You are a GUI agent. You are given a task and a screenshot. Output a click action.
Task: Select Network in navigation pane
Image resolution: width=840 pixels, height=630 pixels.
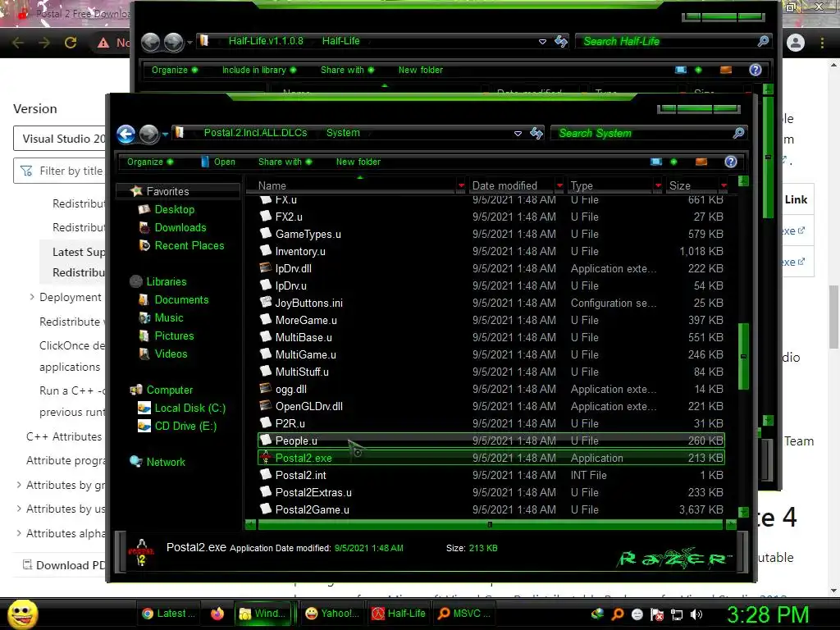click(x=166, y=463)
